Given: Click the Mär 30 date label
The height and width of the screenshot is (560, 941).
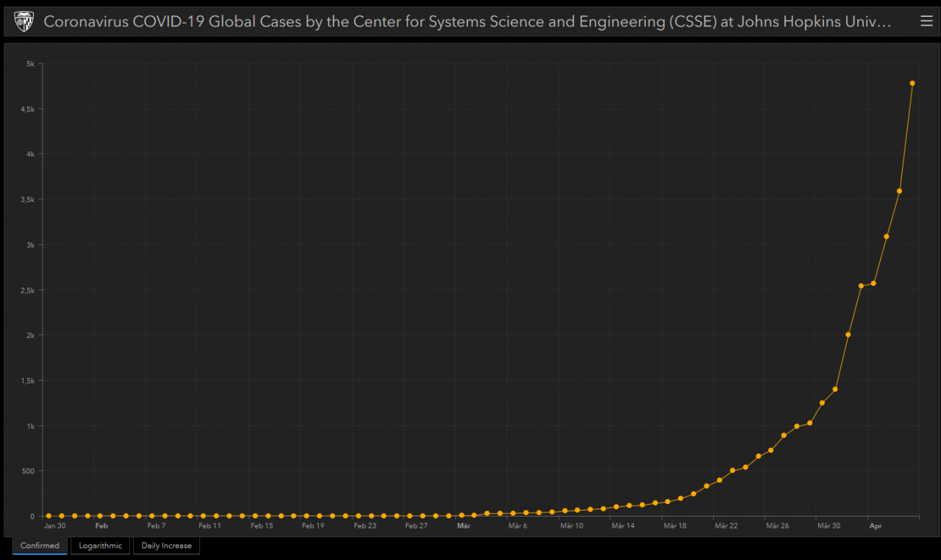Looking at the screenshot, I should 829,526.
